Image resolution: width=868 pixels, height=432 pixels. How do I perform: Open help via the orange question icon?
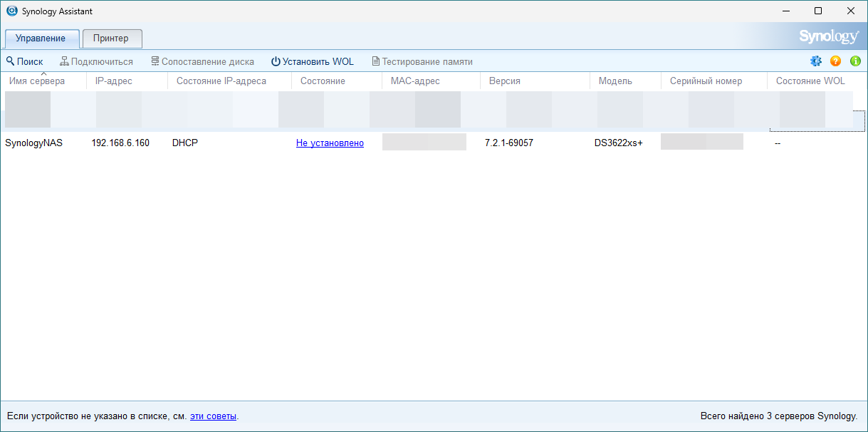click(836, 61)
